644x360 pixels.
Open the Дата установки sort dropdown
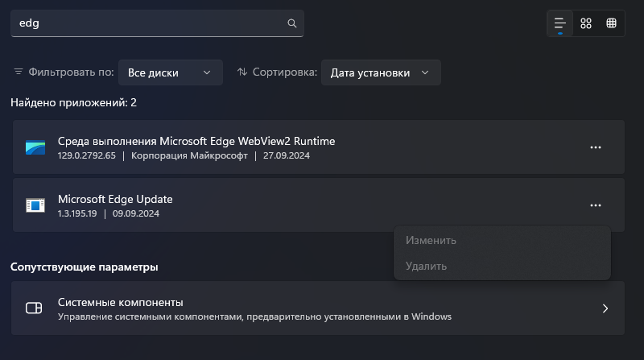tap(380, 72)
